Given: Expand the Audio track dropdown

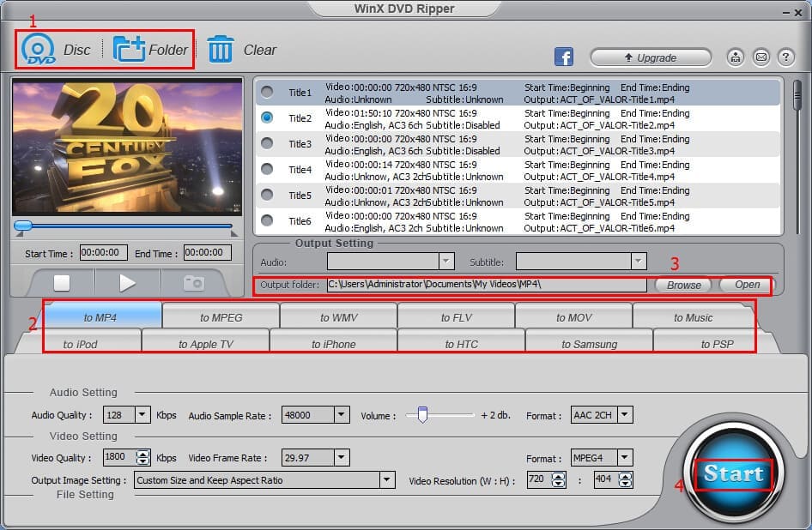Looking at the screenshot, I should coord(445,262).
